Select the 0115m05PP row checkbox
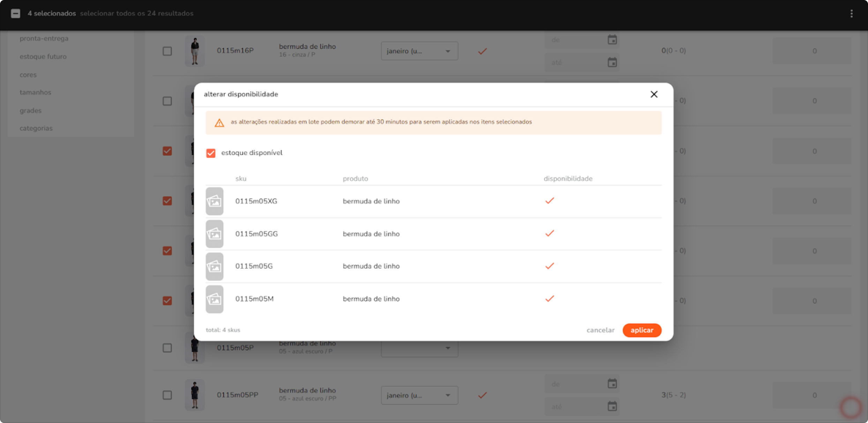The height and width of the screenshot is (423, 868). pos(167,395)
